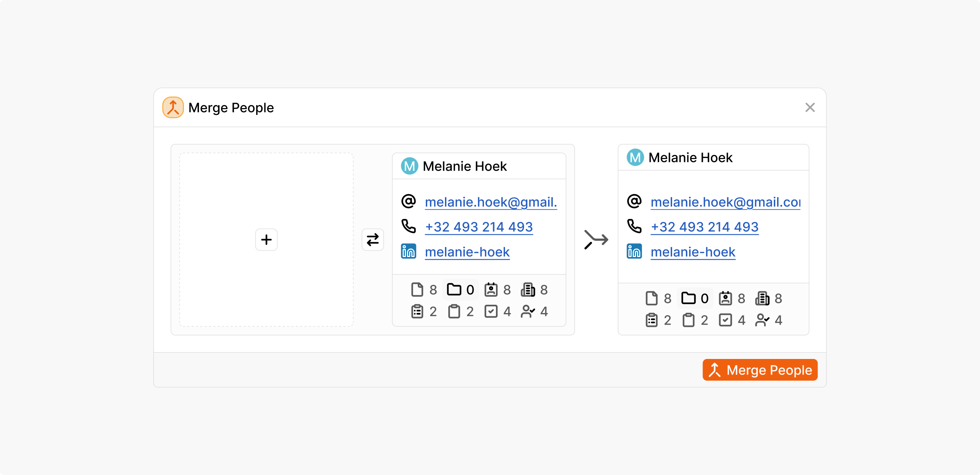The image size is (980, 475).
Task: Click the Merge People header icon
Action: coord(173,107)
